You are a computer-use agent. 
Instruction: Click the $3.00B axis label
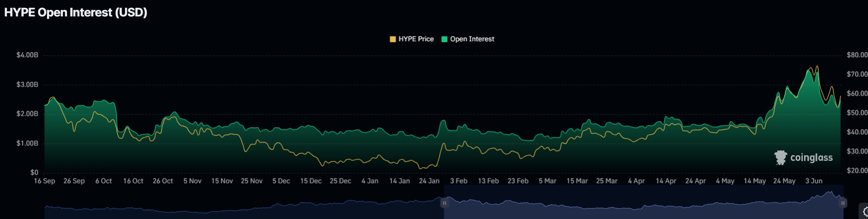27,85
